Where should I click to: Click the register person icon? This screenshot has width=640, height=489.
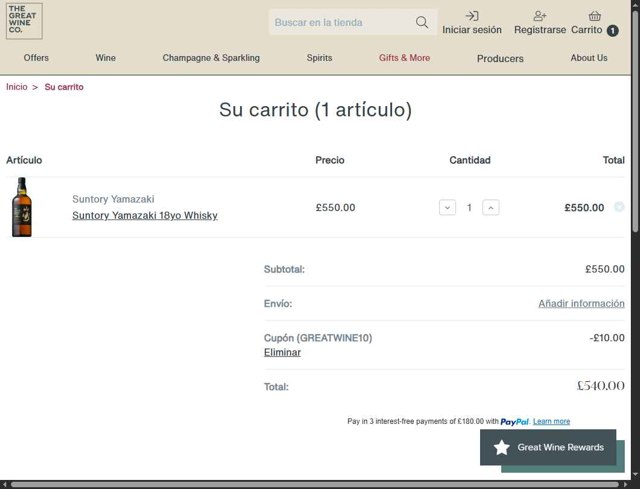click(x=540, y=16)
